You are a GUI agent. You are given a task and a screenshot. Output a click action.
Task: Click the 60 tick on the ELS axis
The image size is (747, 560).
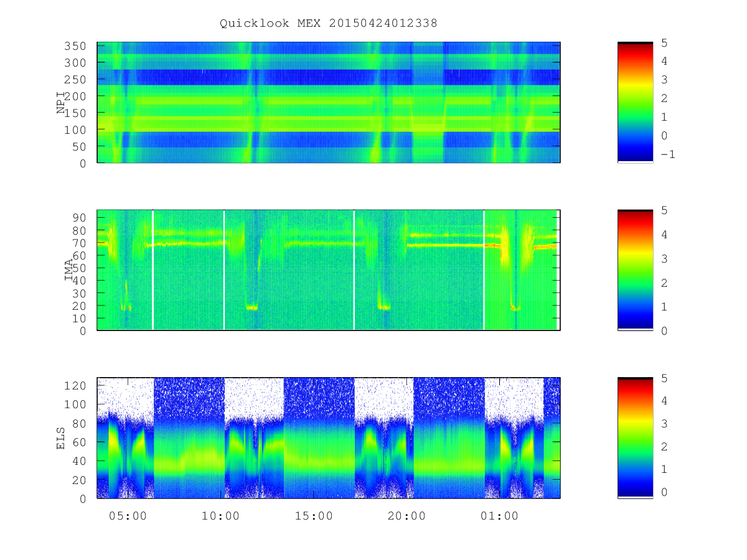[80, 442]
